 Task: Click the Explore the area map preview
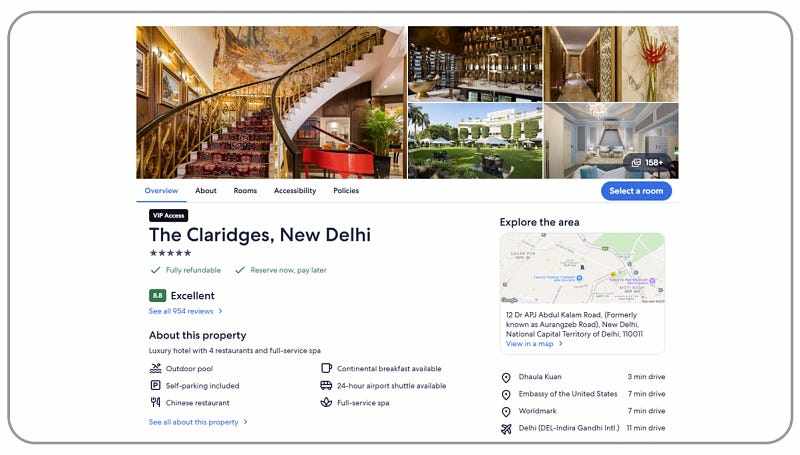point(582,268)
